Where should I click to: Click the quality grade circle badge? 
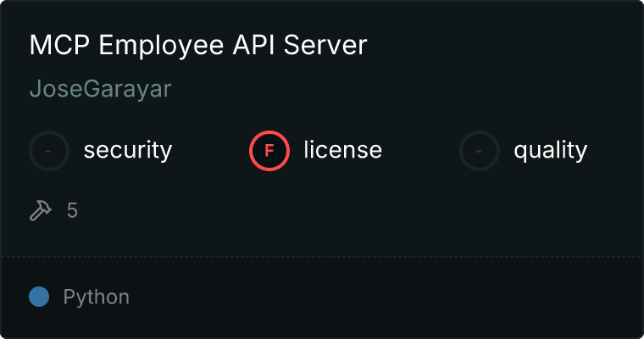[x=480, y=151]
